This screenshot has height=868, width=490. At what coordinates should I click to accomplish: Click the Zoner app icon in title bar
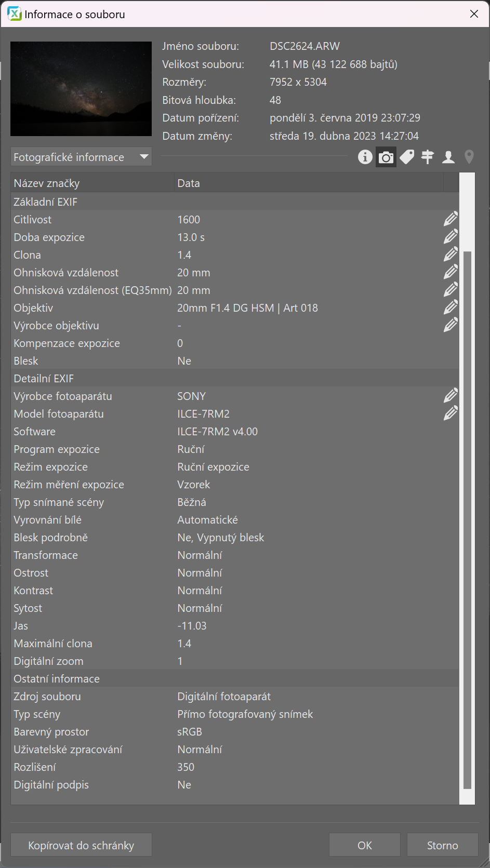coord(14,14)
